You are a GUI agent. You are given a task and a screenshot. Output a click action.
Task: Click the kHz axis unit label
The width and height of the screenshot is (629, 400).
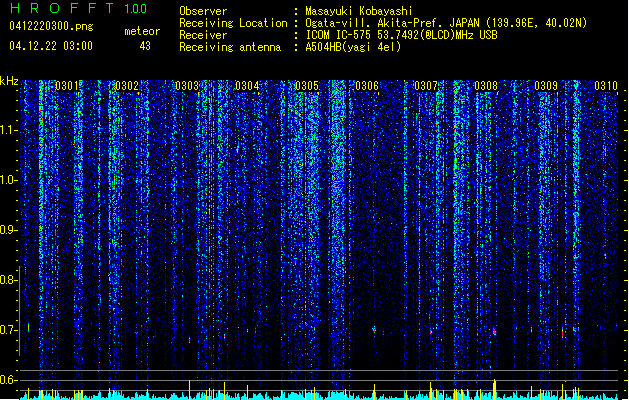click(9, 81)
